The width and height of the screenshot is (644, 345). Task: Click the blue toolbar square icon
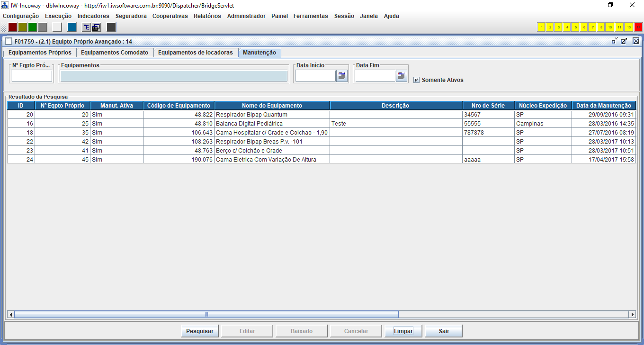pyautogui.click(x=72, y=27)
